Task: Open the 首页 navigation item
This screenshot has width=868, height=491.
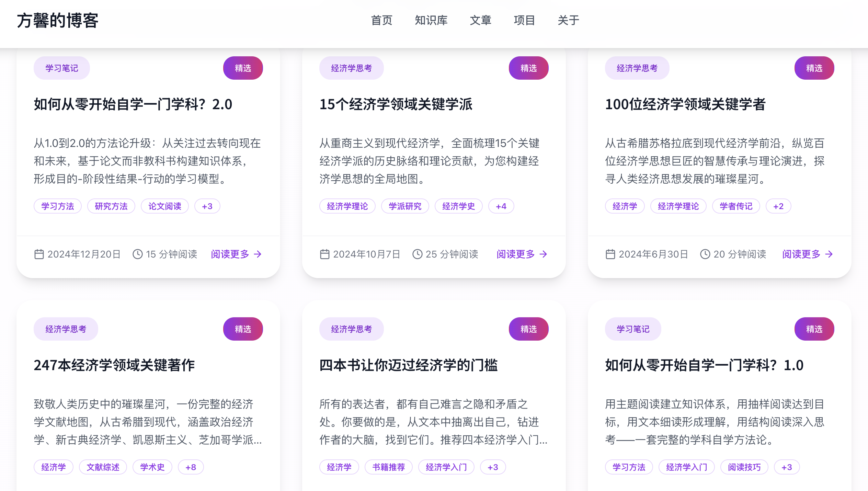Action: tap(381, 21)
